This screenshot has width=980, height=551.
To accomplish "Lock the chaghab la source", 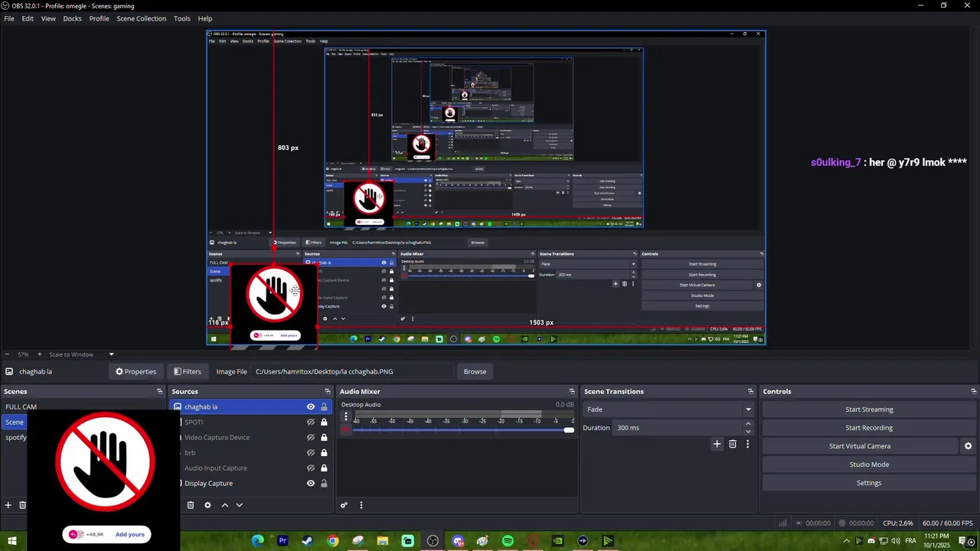I will [x=324, y=407].
